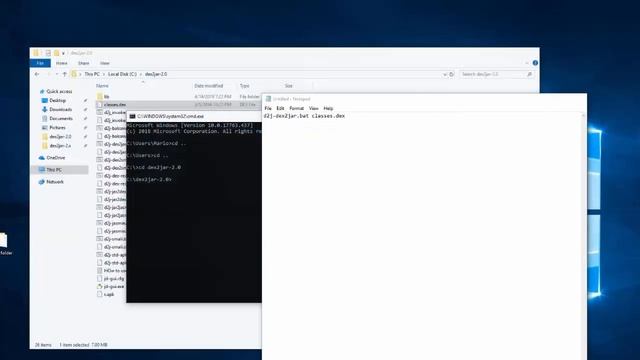Expand address bar history dropdown
The image size is (640, 360).
tap(444, 74)
